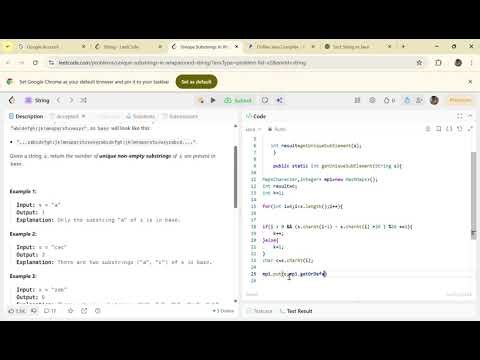This screenshot has width=480, height=360.
Task: Close the Accepted tab
Action: click(x=83, y=116)
